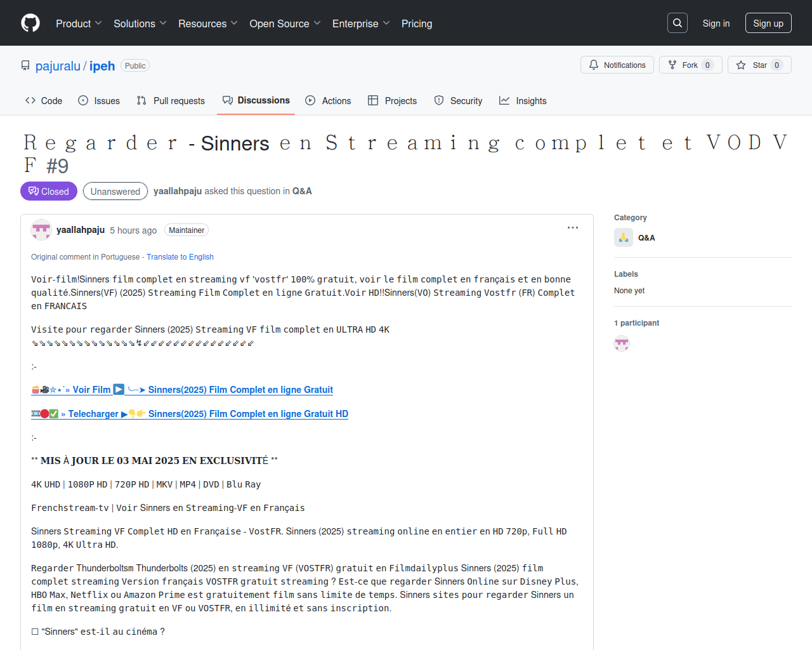The width and height of the screenshot is (812, 650).
Task: Click the Unanswered badge
Action: tap(115, 191)
